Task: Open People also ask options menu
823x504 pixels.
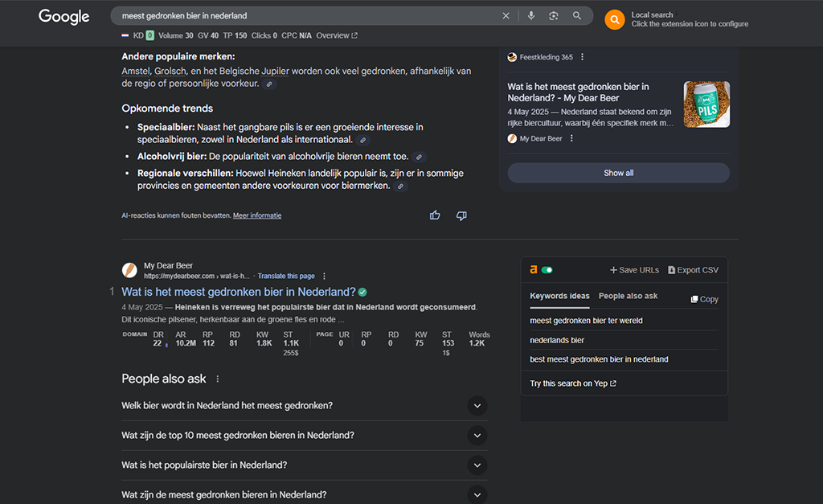Action: pos(217,379)
